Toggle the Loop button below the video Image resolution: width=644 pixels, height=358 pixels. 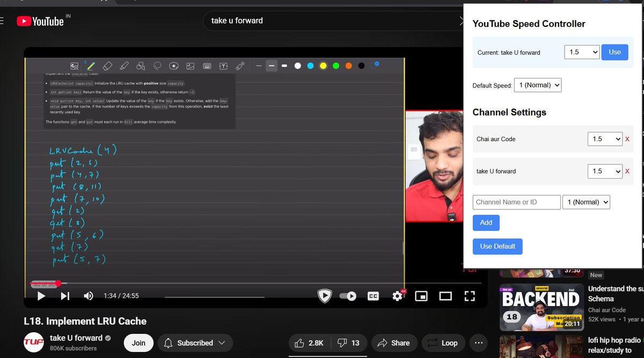pyautogui.click(x=443, y=343)
